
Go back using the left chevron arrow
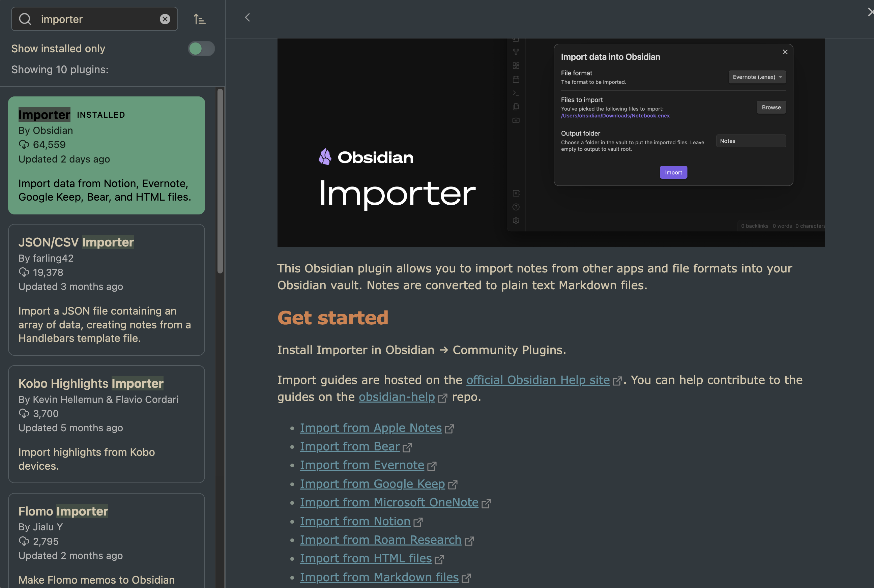247,18
